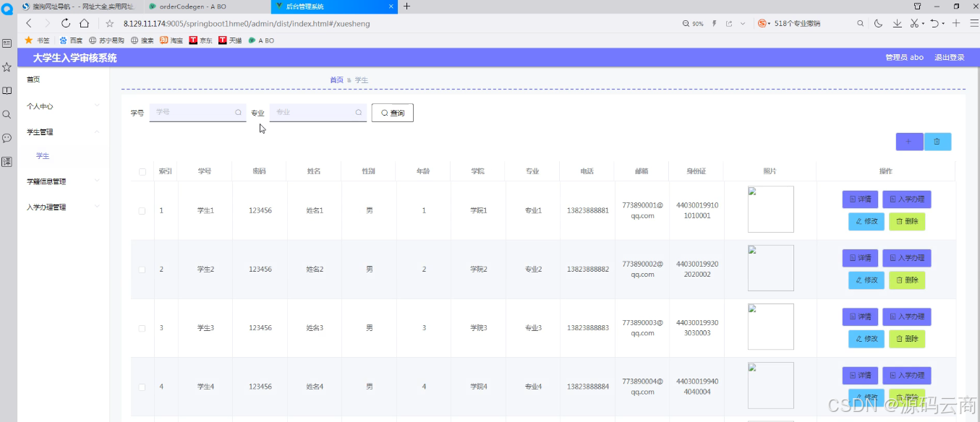Click the 专业 search input field
Viewport: 980px width, 422px height.
point(318,113)
